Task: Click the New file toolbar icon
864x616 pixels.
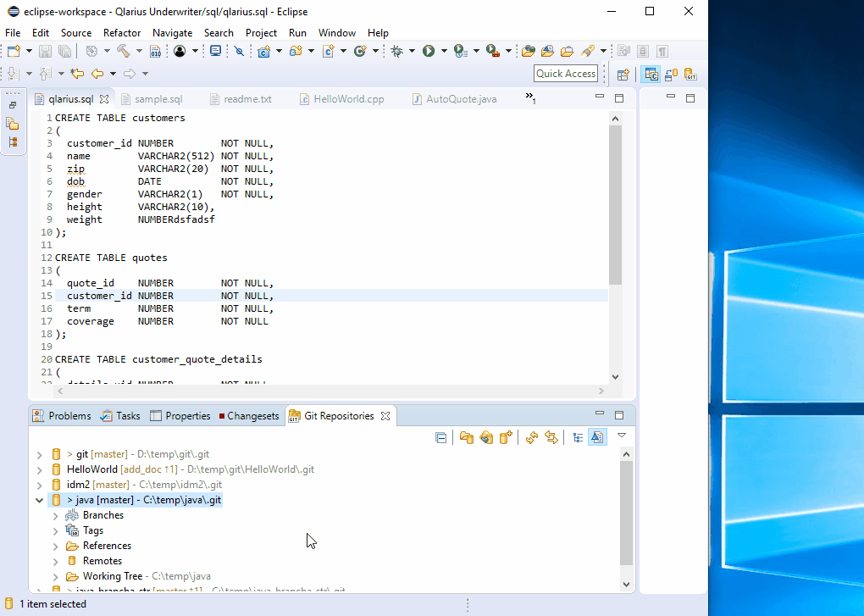Action: click(x=14, y=51)
